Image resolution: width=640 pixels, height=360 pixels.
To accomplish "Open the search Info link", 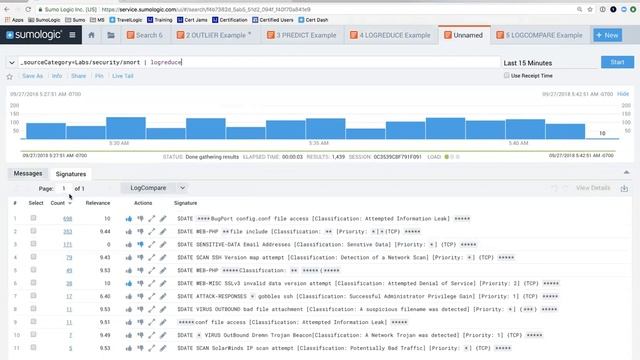I will [x=57, y=76].
